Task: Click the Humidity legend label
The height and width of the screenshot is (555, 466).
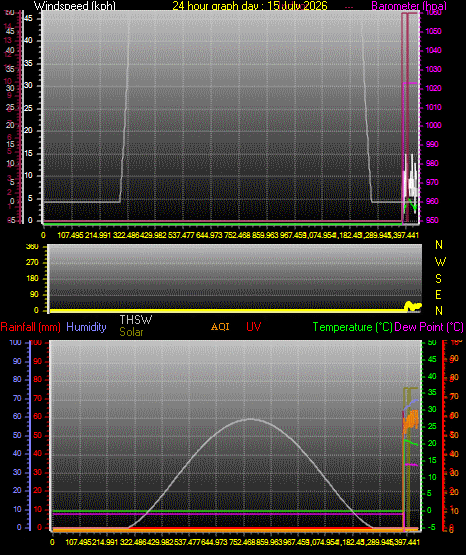Action: pos(86,327)
